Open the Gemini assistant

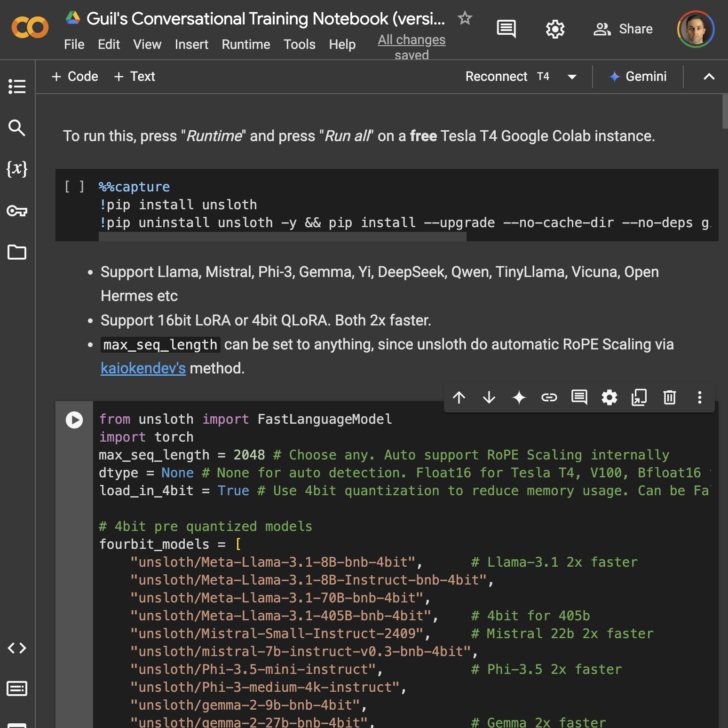[x=638, y=76]
